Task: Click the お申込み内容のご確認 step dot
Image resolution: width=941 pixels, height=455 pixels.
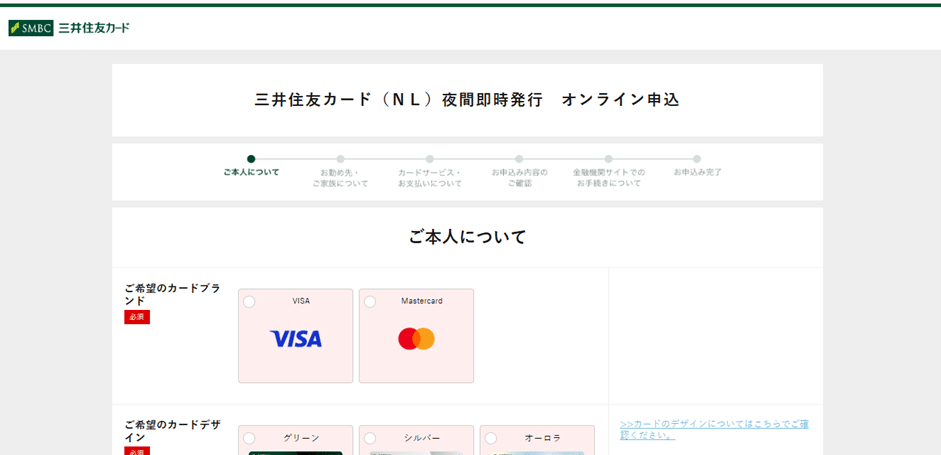Action: pyautogui.click(x=519, y=159)
